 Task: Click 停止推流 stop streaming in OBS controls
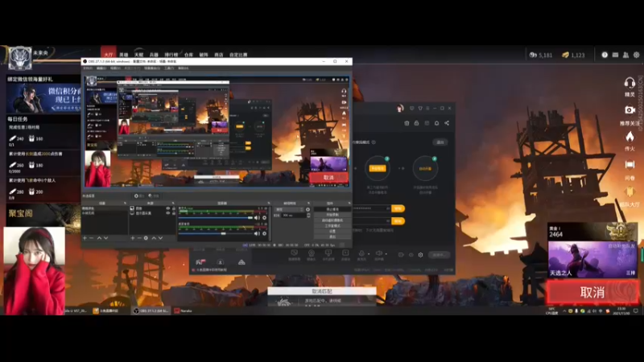(x=332, y=209)
